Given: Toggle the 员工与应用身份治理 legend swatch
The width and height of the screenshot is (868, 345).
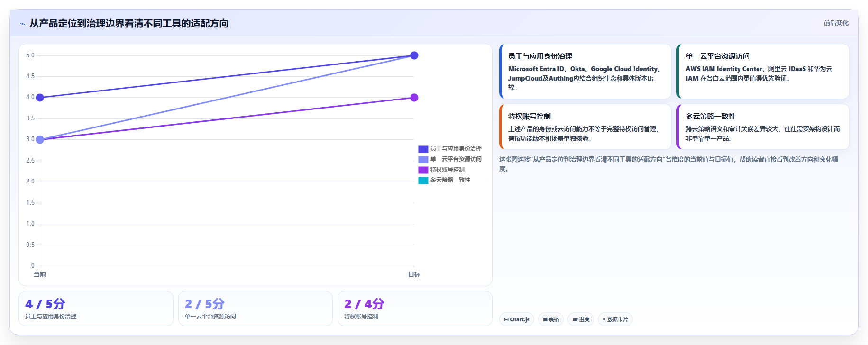Looking at the screenshot, I should (x=423, y=149).
